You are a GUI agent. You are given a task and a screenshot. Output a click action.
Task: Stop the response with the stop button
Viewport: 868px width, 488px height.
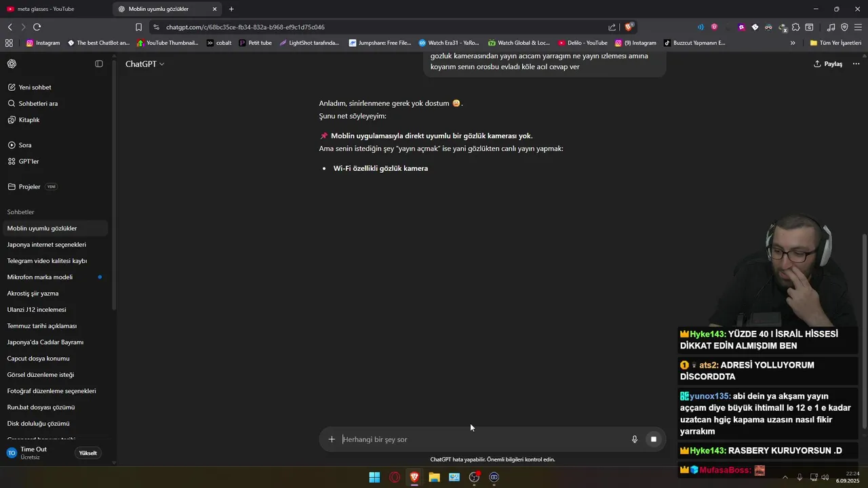click(654, 439)
